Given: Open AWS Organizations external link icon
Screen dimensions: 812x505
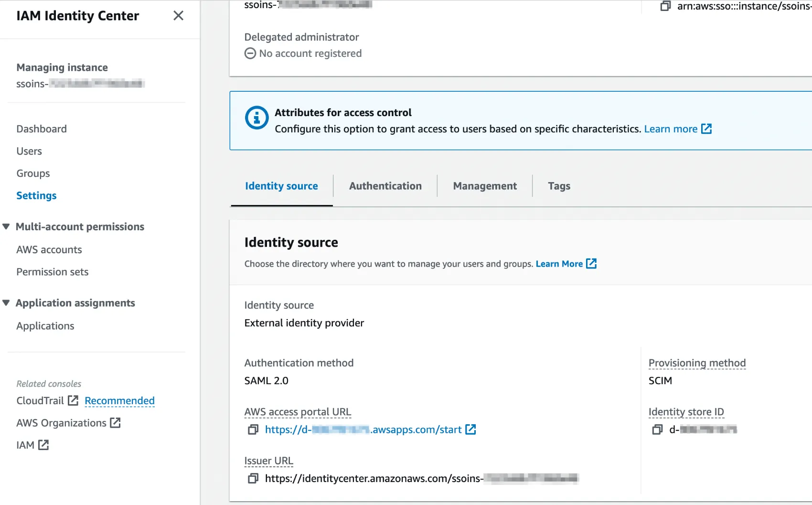Looking at the screenshot, I should click(115, 422).
